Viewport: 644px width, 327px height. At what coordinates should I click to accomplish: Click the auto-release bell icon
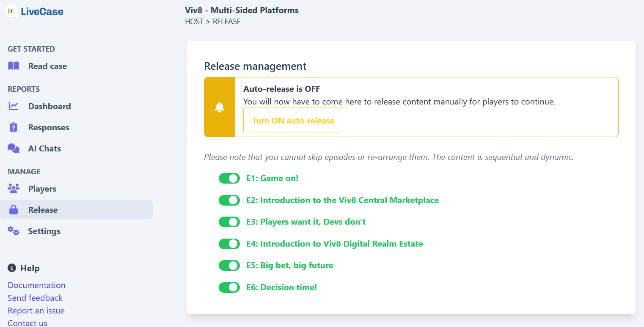(x=219, y=107)
